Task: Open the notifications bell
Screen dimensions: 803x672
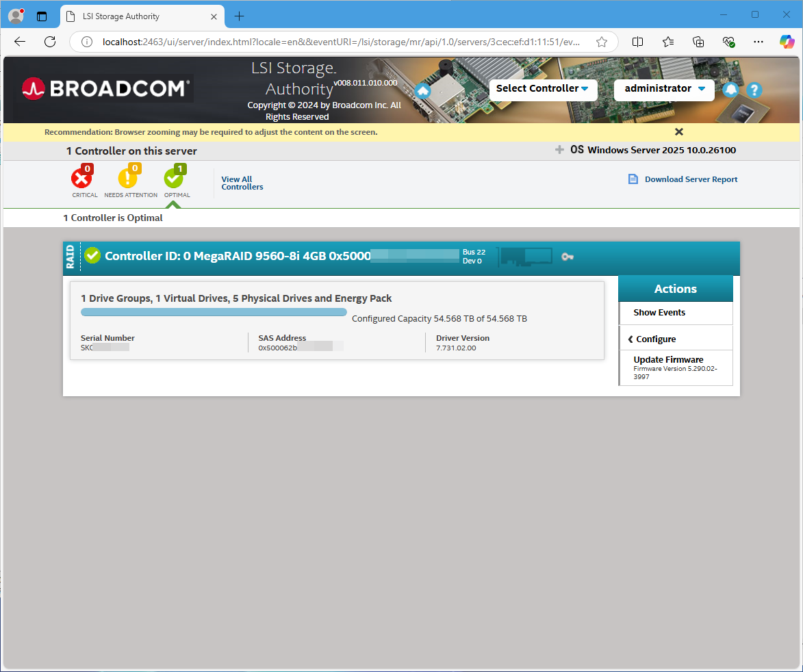Action: pyautogui.click(x=730, y=90)
